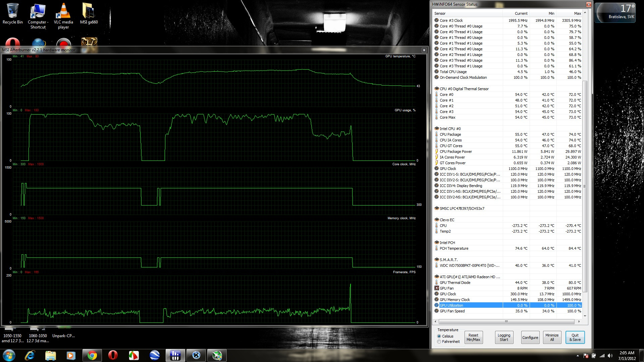
Task: Show hidden system tray icons
Action: click(x=578, y=356)
